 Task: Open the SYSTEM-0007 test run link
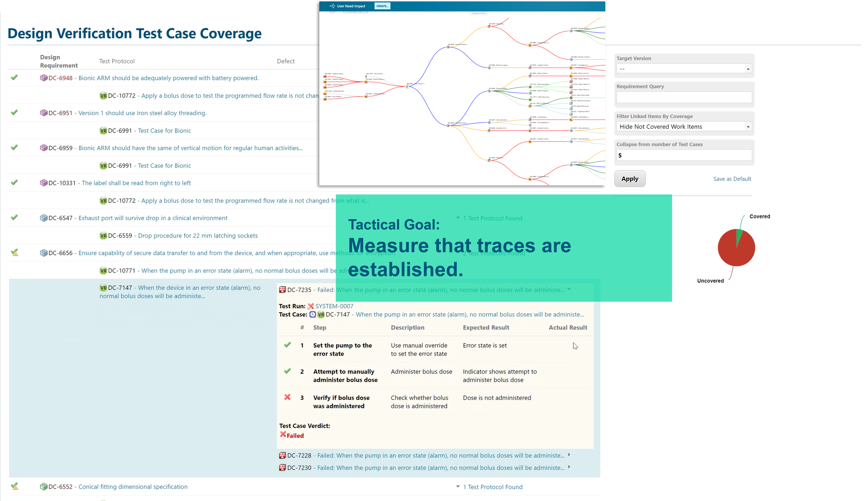(334, 306)
